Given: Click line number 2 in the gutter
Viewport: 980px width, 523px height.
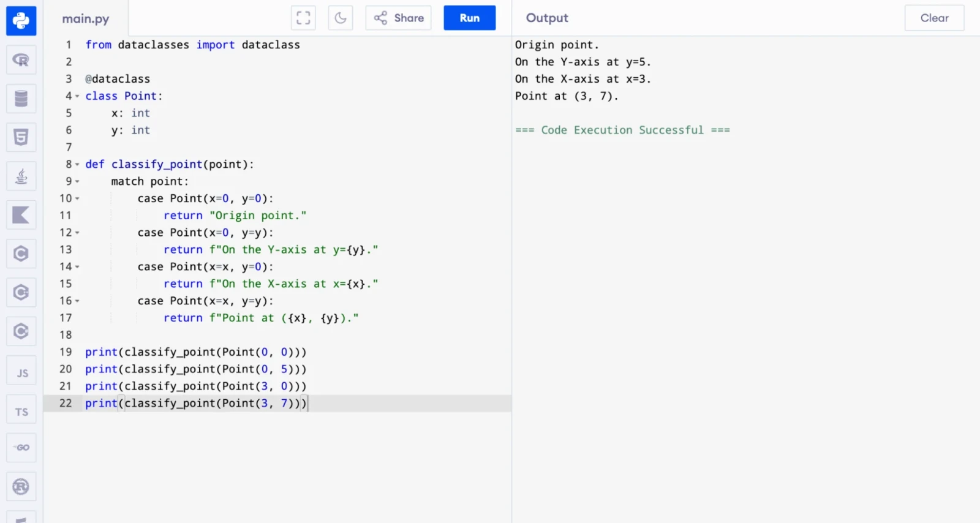Looking at the screenshot, I should pyautogui.click(x=69, y=62).
